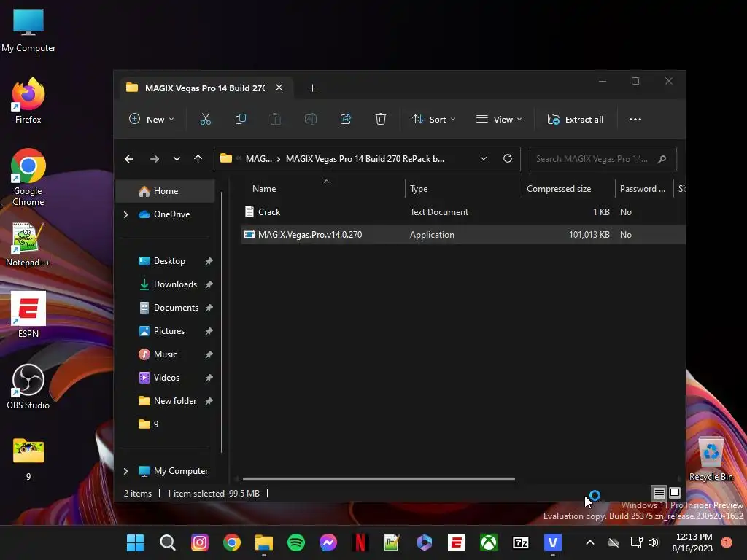Select Home in navigation pane
The height and width of the screenshot is (560, 747).
(166, 191)
